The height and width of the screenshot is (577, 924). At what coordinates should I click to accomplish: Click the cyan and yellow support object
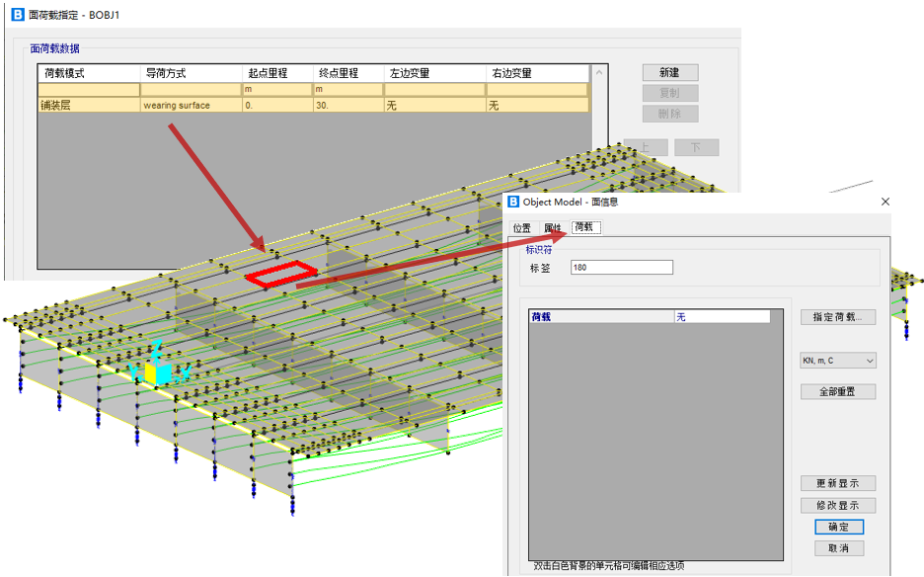(157, 370)
